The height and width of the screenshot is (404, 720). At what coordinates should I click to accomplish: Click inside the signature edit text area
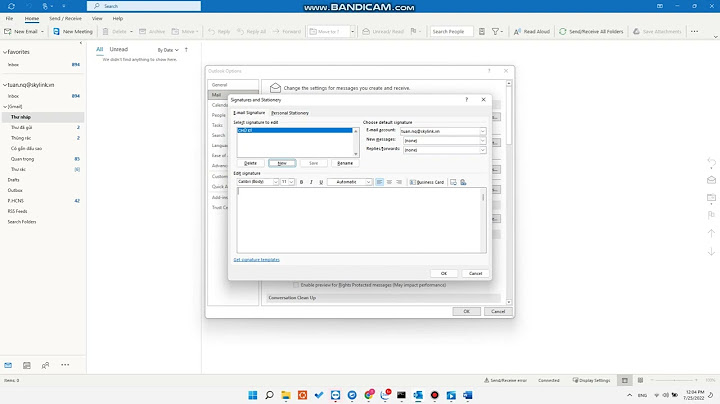[x=359, y=220]
